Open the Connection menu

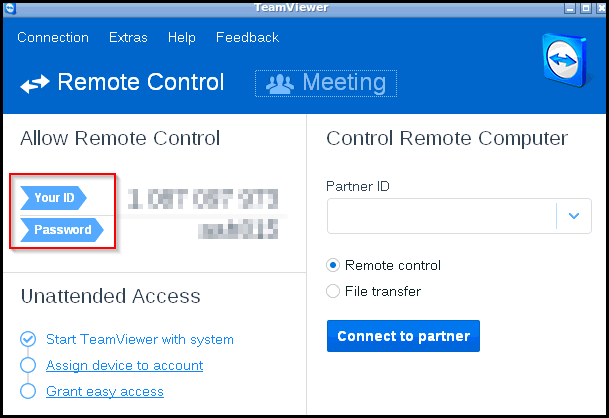[53, 37]
